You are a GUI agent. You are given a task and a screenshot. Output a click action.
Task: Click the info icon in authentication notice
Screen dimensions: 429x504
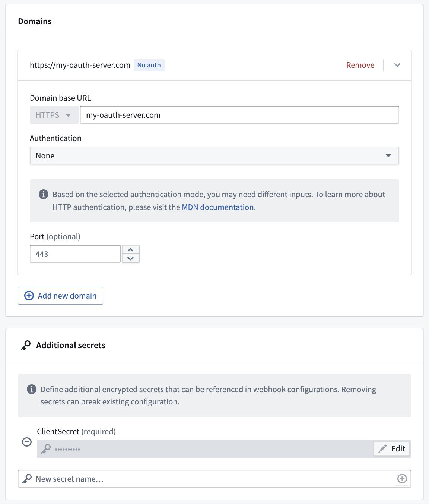pyautogui.click(x=44, y=194)
